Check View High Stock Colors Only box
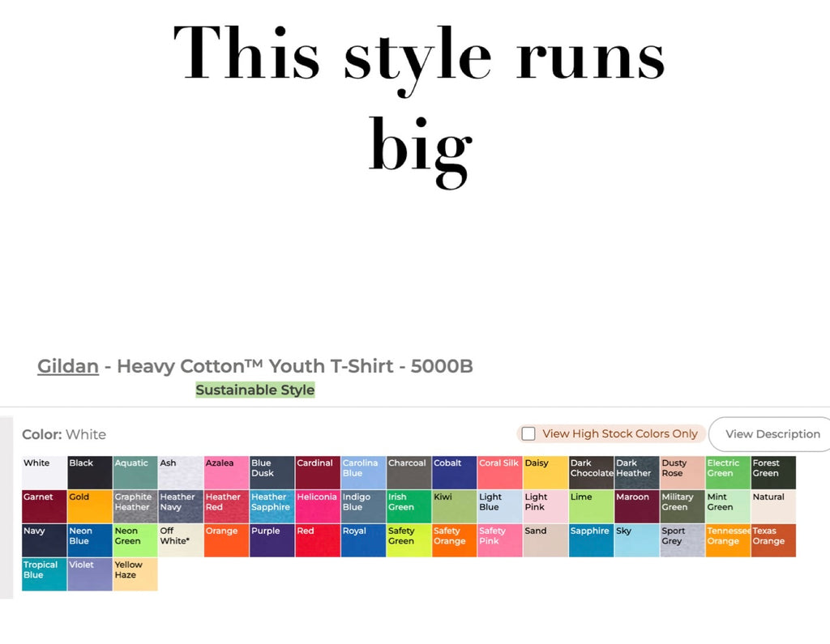Viewport: 830px width, 644px height. pyautogui.click(x=528, y=434)
